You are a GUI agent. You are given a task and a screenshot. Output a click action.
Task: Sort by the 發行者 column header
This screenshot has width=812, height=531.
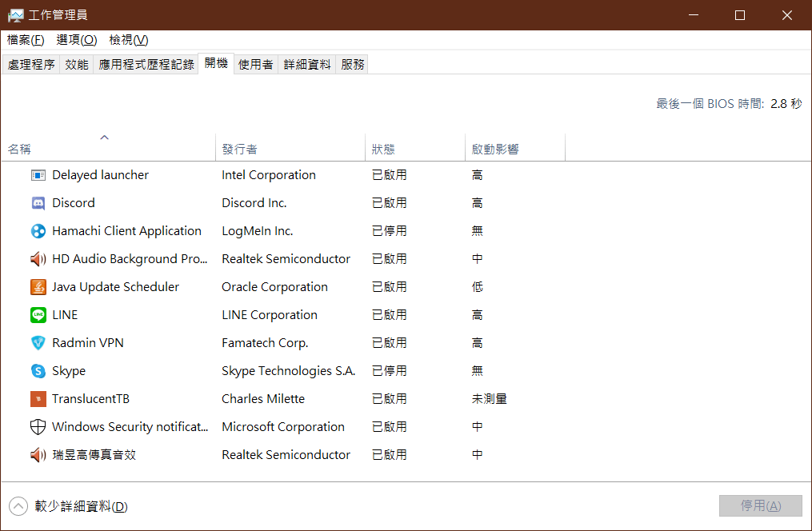pos(239,150)
